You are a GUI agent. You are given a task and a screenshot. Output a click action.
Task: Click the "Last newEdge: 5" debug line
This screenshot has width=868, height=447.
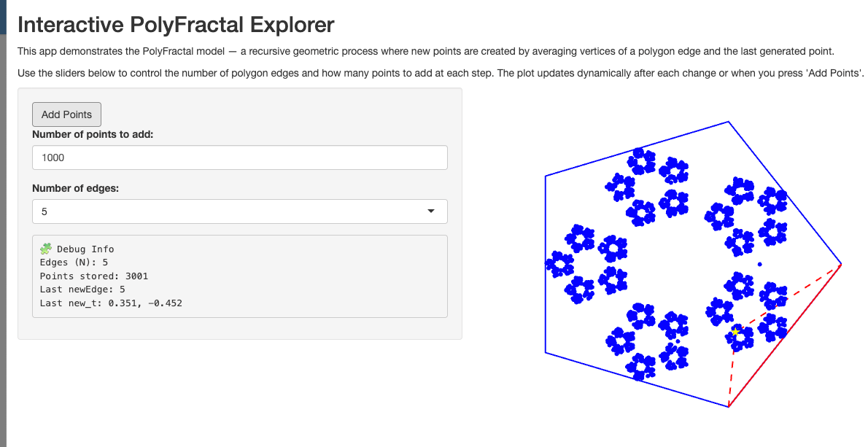[82, 289]
